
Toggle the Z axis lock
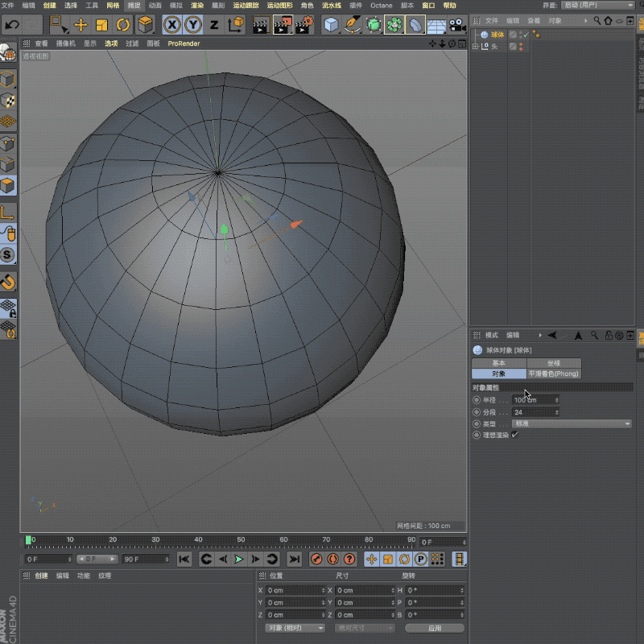[214, 25]
